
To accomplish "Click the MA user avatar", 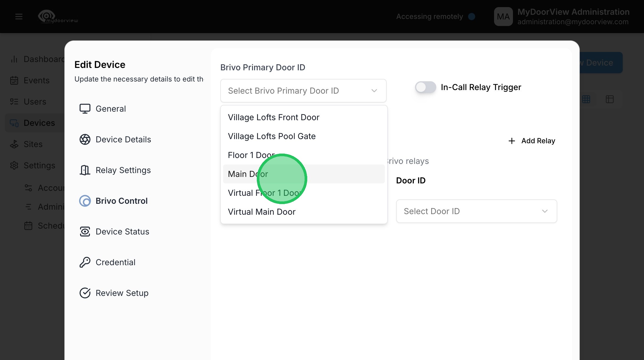I will tap(503, 17).
